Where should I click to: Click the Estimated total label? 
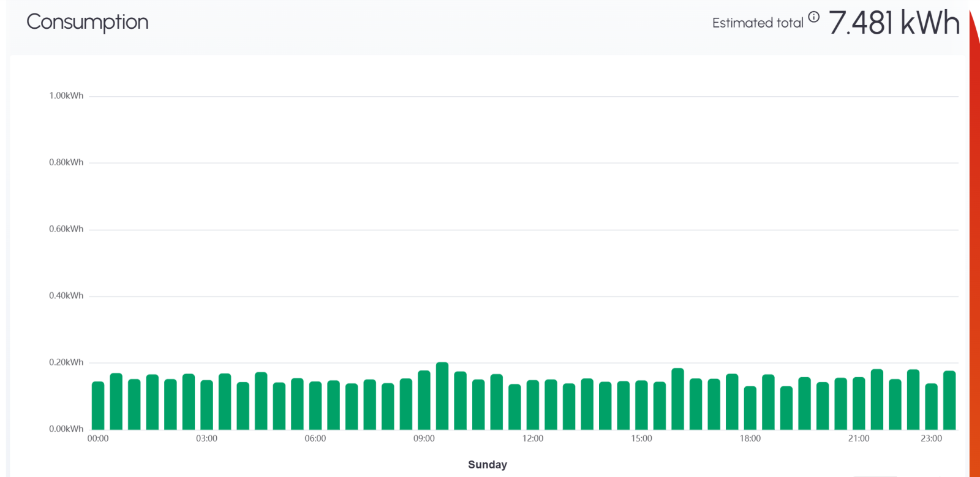point(758,23)
